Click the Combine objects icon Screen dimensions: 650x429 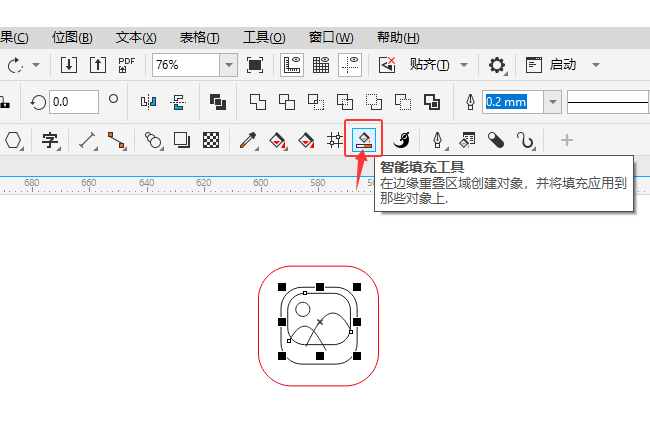218,102
